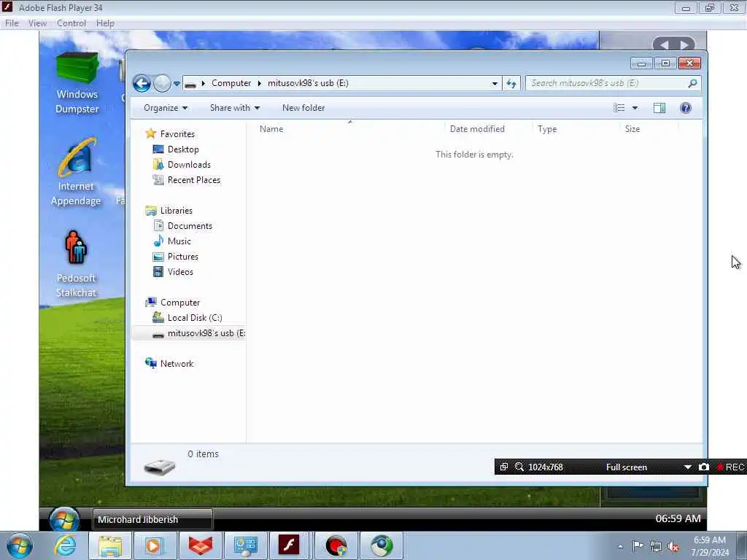
Task: Open the recorder zoom magnifier icon
Action: [519, 467]
